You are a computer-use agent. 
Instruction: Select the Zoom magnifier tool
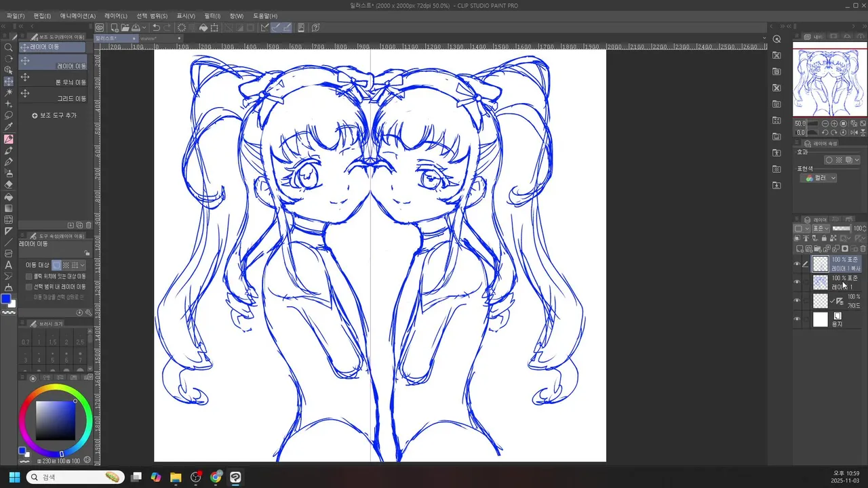pos(9,47)
